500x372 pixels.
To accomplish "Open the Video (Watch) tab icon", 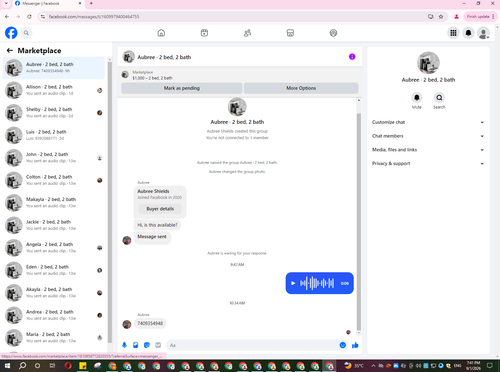I will [204, 33].
